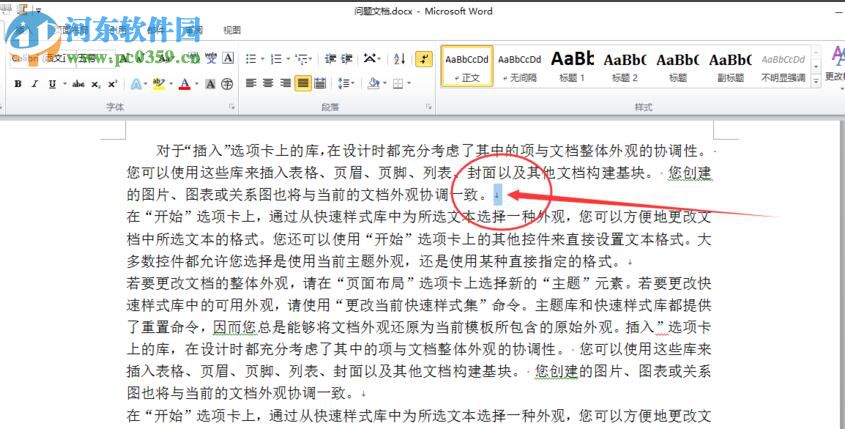
Task: Center the paragraph text
Action: pyautogui.click(x=268, y=83)
